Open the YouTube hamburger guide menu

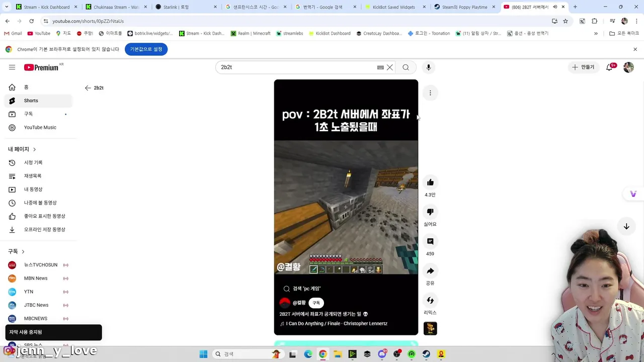click(x=12, y=67)
